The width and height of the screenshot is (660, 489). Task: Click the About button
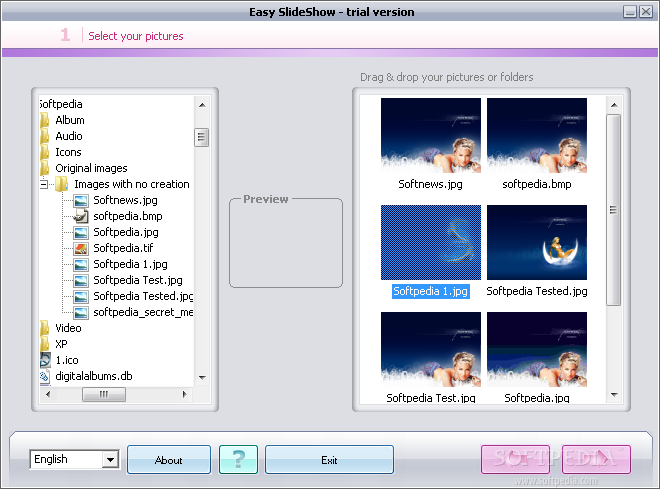[169, 460]
